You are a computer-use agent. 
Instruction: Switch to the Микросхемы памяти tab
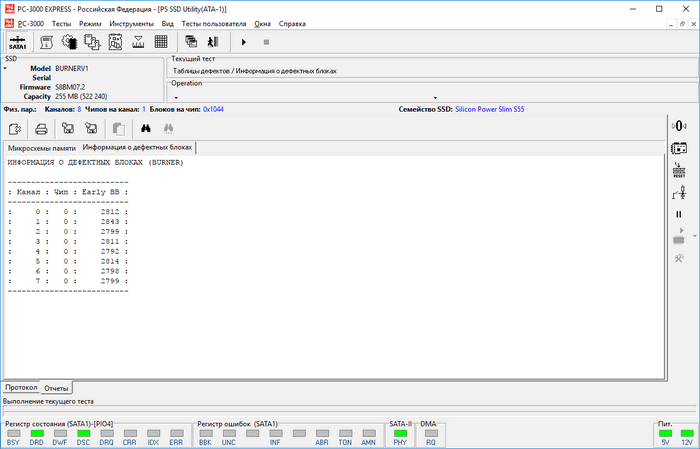[x=41, y=147]
